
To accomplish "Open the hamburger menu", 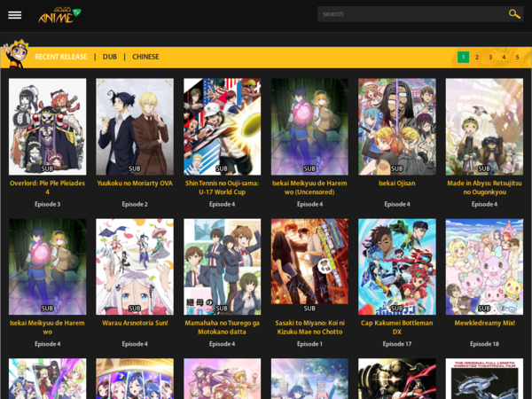I will tap(14, 15).
